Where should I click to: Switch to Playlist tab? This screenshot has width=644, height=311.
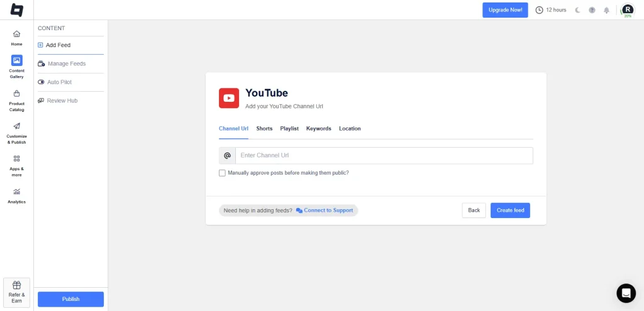[289, 128]
